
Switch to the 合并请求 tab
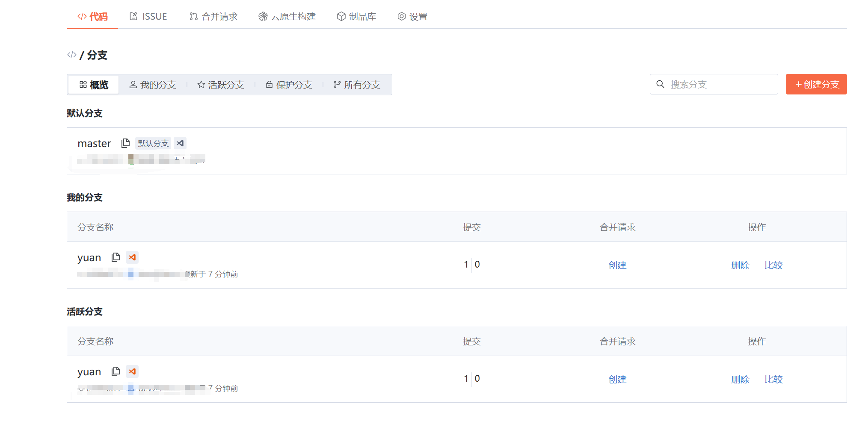point(213,16)
